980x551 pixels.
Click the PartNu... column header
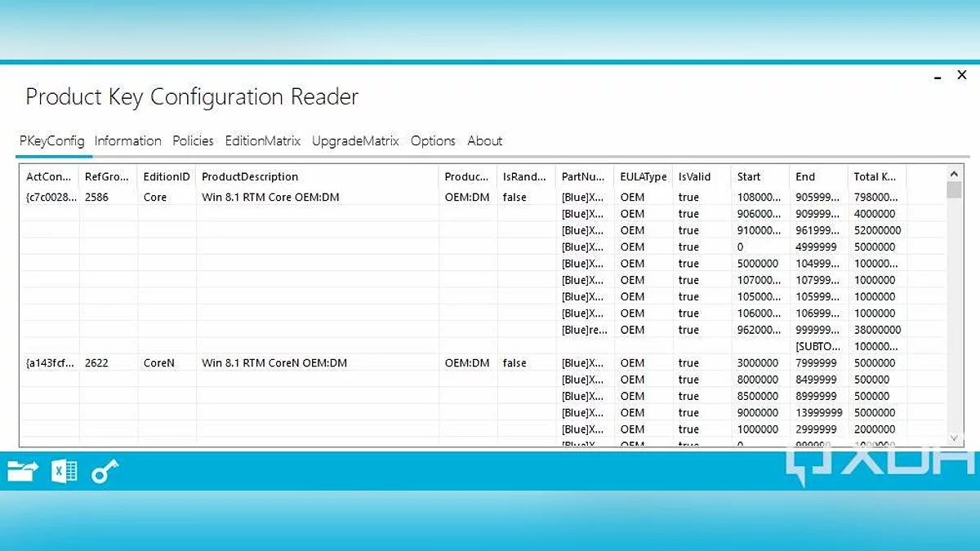(585, 176)
